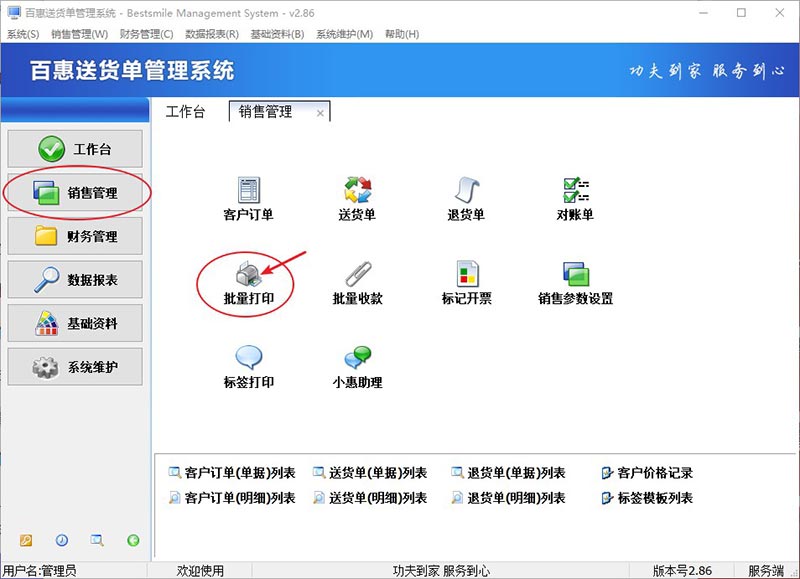Open 批量收款 paperclip icon
The height and width of the screenshot is (579, 800).
(358, 274)
